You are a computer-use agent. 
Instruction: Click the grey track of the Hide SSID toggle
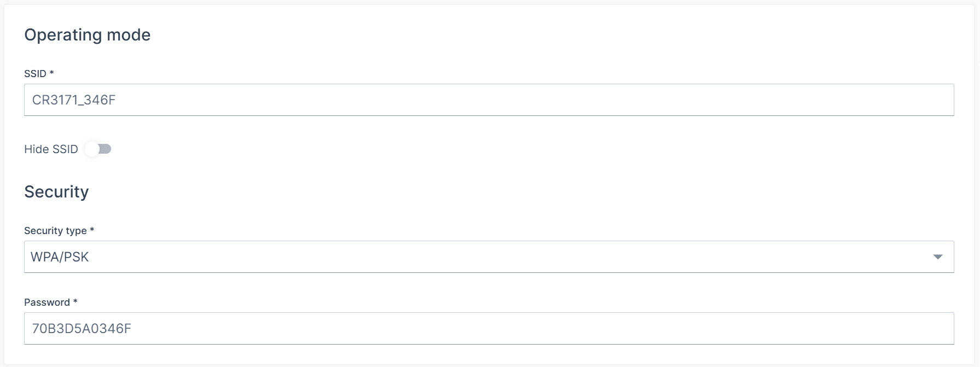(x=106, y=149)
